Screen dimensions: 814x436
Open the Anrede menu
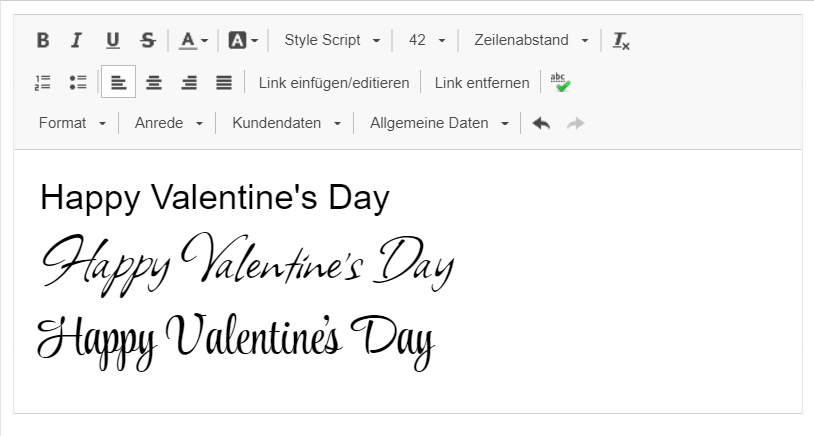[169, 123]
